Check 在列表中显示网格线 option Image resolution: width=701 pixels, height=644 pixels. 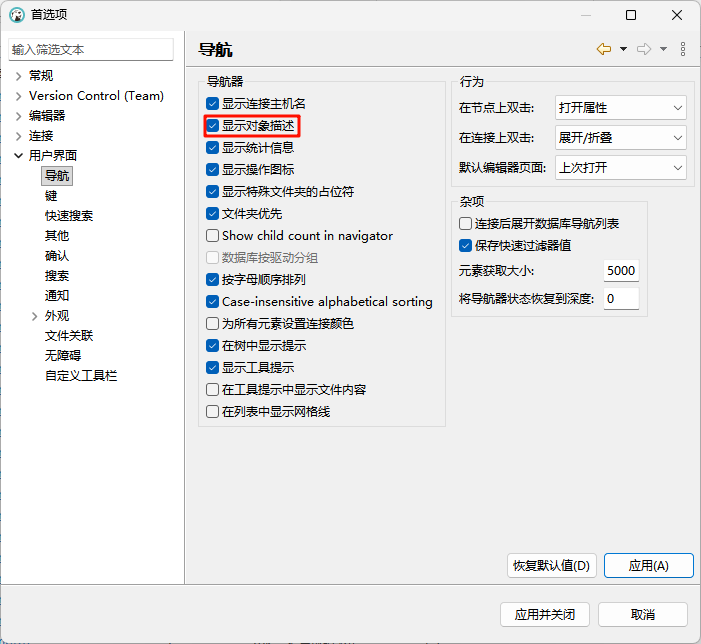(212, 412)
